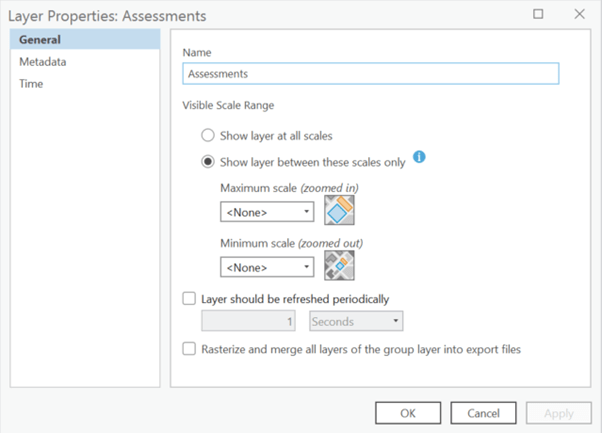This screenshot has width=602, height=433.
Task: Switch to the General tab
Action: (x=40, y=40)
